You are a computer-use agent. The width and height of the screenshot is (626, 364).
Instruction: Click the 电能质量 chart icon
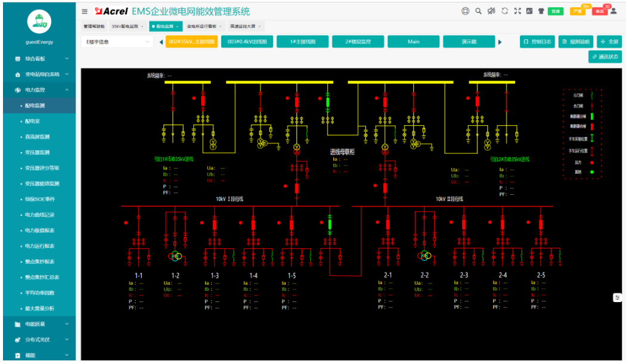17,325
